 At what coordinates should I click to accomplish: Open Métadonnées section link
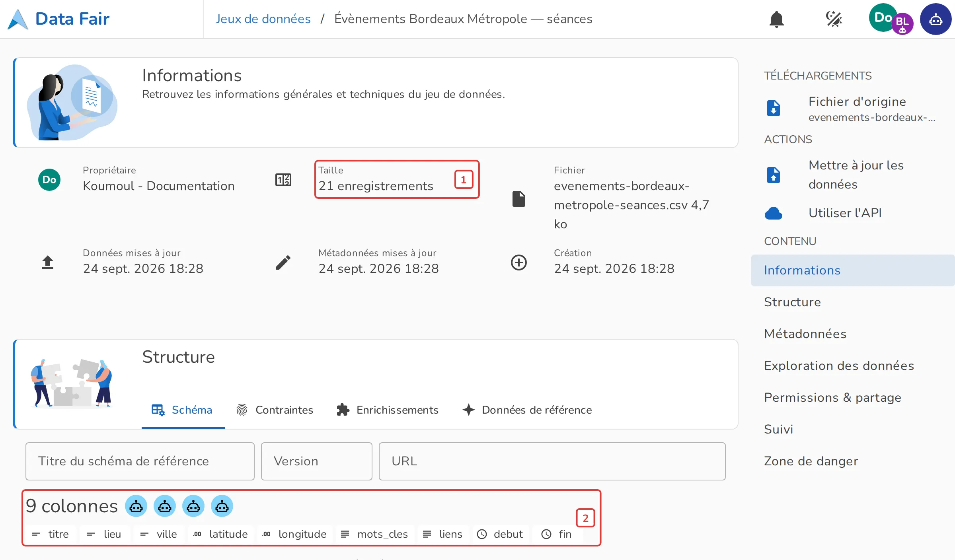coord(853,334)
